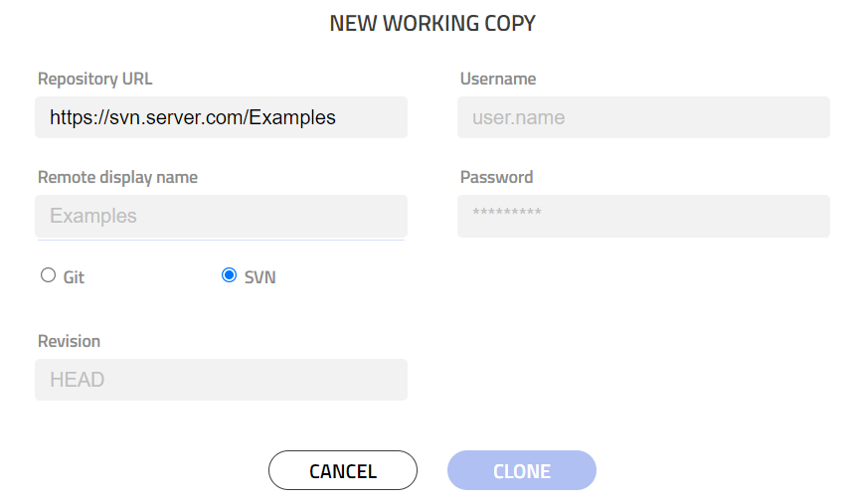The image size is (858, 504).
Task: Click the https://svn.server.com/Examples URL text
Action: 193,117
